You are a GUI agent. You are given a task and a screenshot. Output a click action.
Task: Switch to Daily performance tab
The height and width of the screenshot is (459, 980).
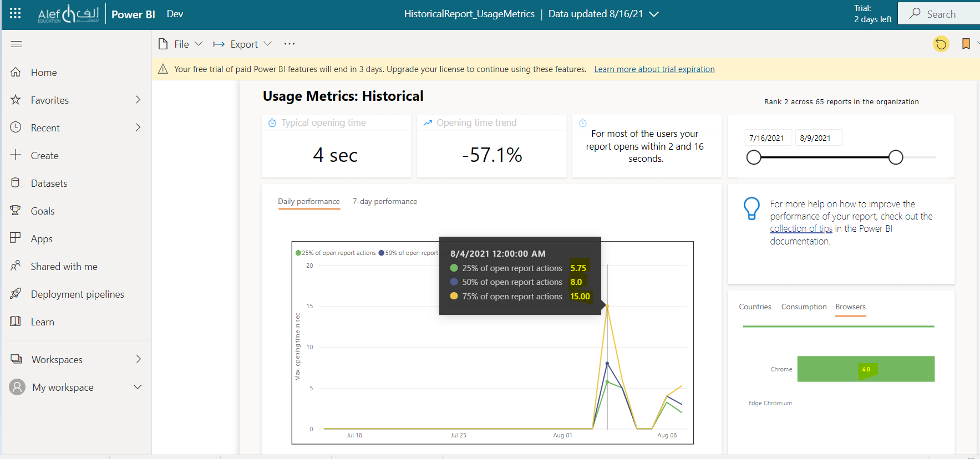coord(309,201)
